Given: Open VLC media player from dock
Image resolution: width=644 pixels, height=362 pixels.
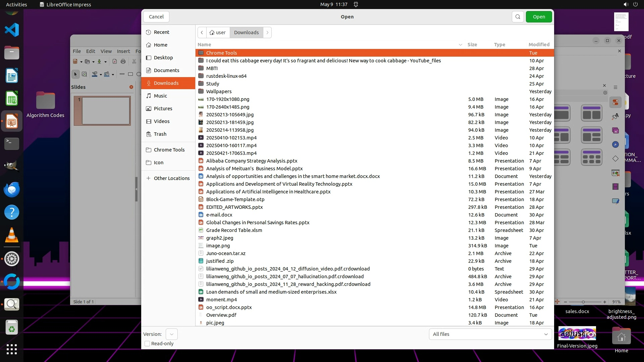Looking at the screenshot, I should 12,235.
